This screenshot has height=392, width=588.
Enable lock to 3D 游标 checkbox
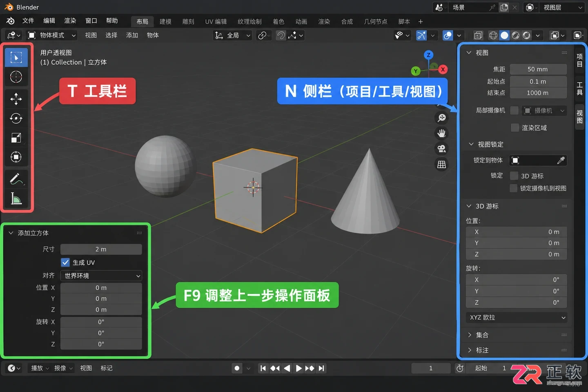coord(514,176)
